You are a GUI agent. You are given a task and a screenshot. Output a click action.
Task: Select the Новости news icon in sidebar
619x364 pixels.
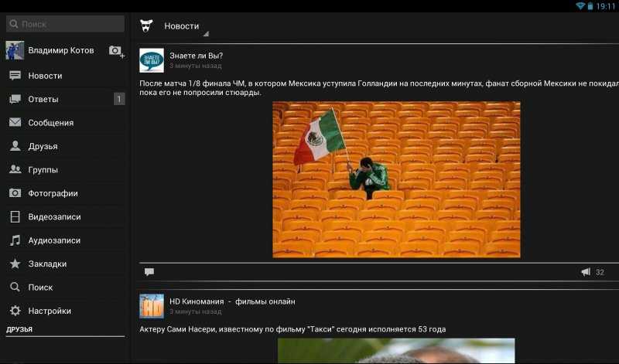(15, 75)
